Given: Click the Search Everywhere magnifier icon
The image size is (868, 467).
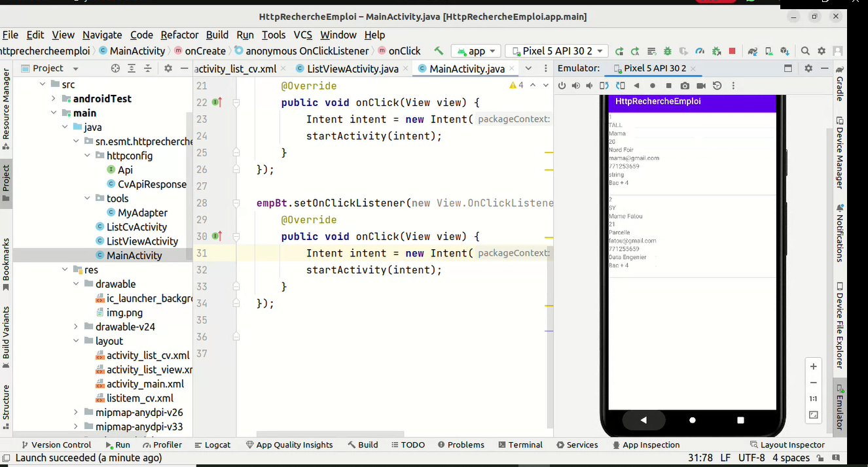Looking at the screenshot, I should (x=805, y=51).
